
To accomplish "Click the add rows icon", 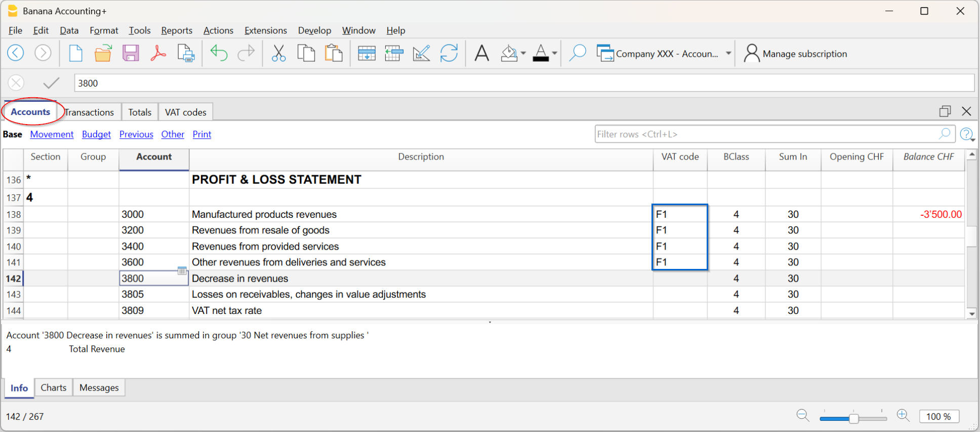I will (x=366, y=53).
